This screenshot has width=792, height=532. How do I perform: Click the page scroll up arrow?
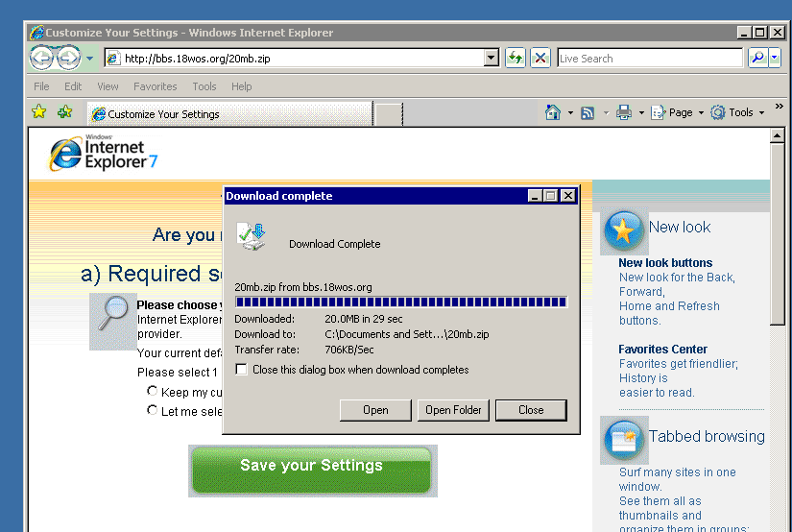pyautogui.click(x=777, y=135)
